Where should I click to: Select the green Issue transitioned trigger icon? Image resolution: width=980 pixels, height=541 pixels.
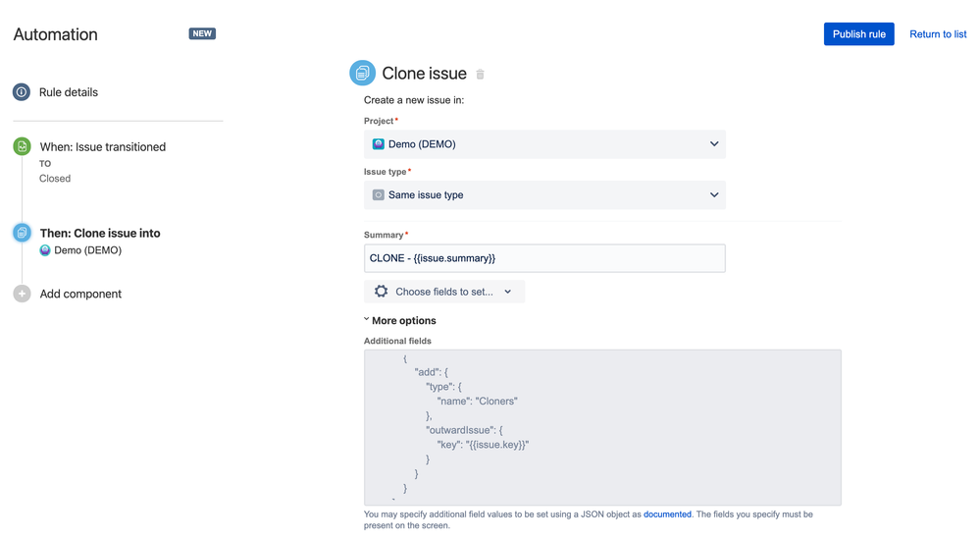tap(22, 146)
